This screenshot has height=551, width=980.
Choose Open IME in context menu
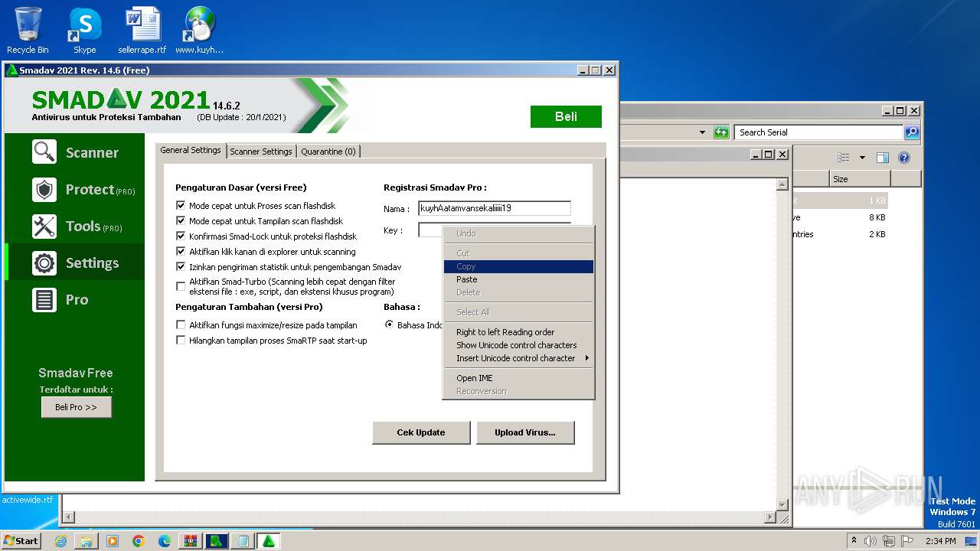tap(518, 378)
